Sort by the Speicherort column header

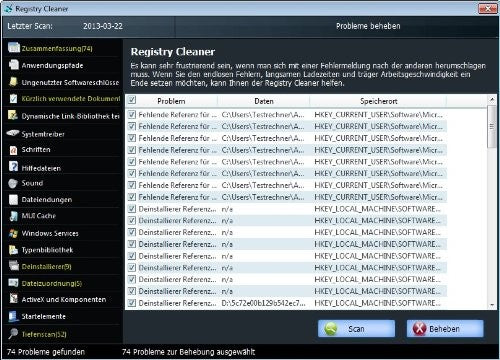[x=378, y=101]
